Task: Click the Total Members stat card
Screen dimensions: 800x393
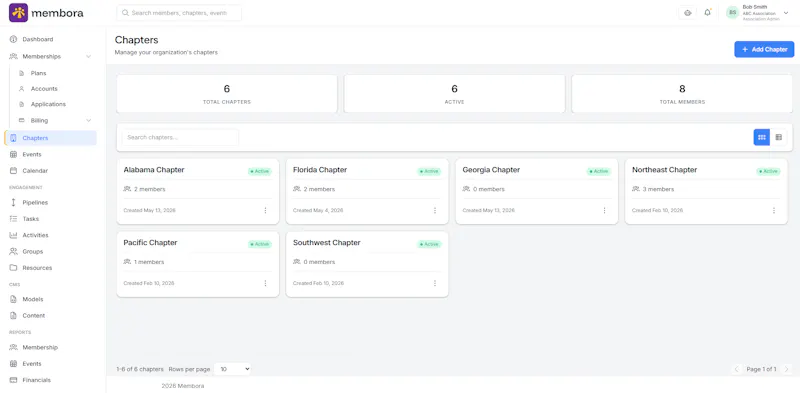Action: (682, 94)
